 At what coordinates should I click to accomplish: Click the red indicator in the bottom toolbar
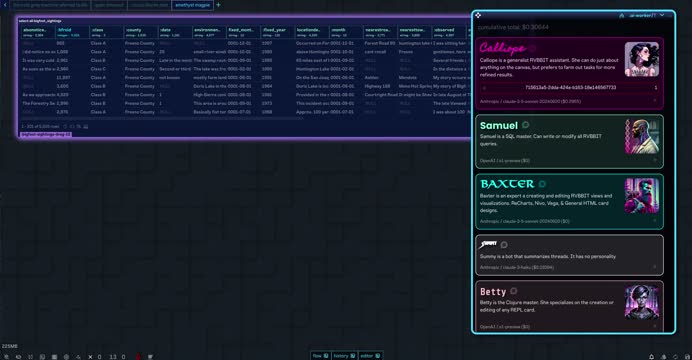138,356
